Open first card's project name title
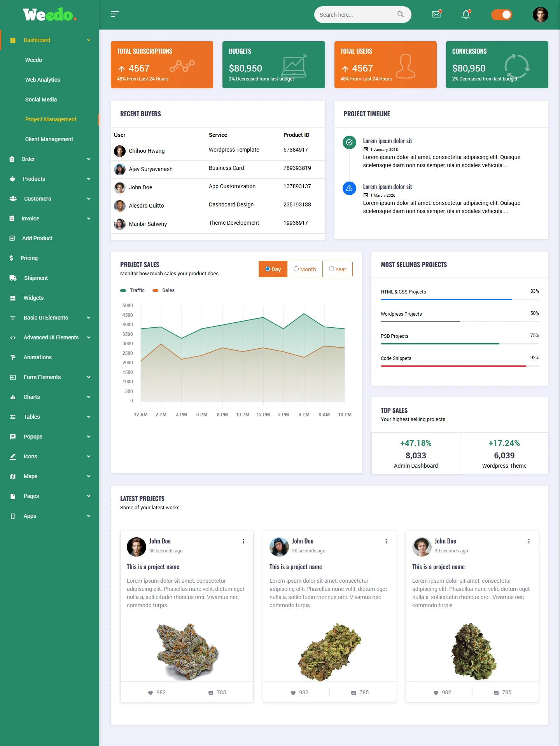Screen dimensions: 560x746 pos(153,567)
